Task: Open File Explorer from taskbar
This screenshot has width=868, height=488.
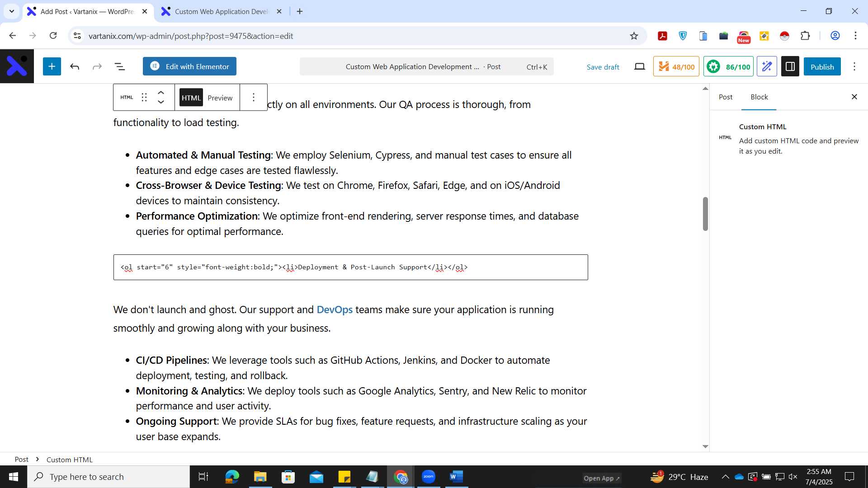Action: (260, 477)
